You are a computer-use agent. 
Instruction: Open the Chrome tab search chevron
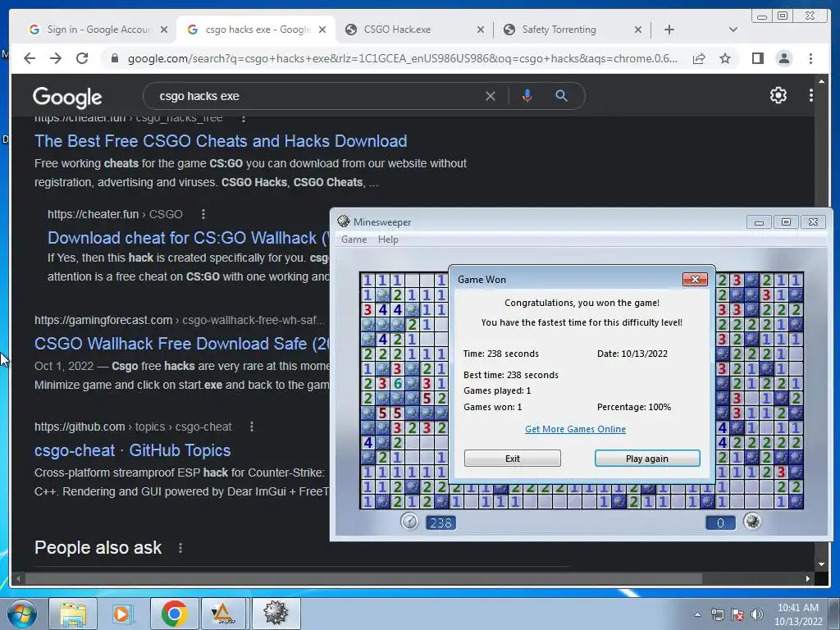tap(733, 30)
